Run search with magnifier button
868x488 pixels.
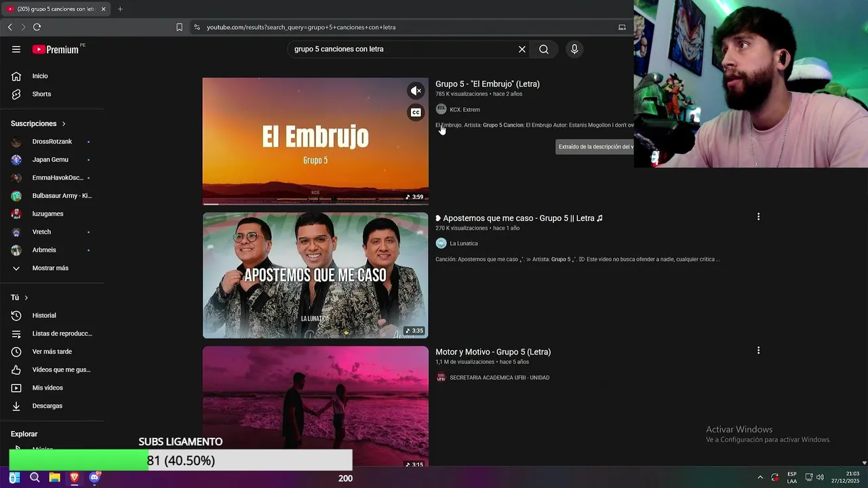(x=544, y=49)
